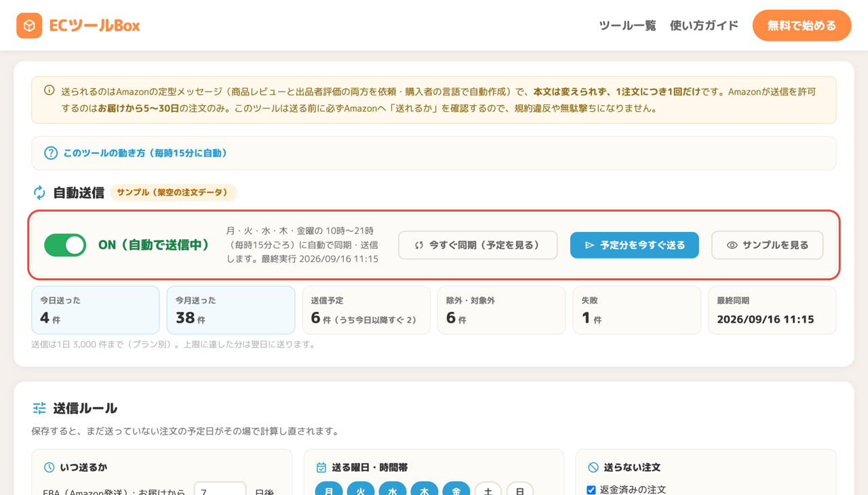Click the ECツールBox orange box logo icon
Viewport: 868px width, 495px height.
click(29, 26)
